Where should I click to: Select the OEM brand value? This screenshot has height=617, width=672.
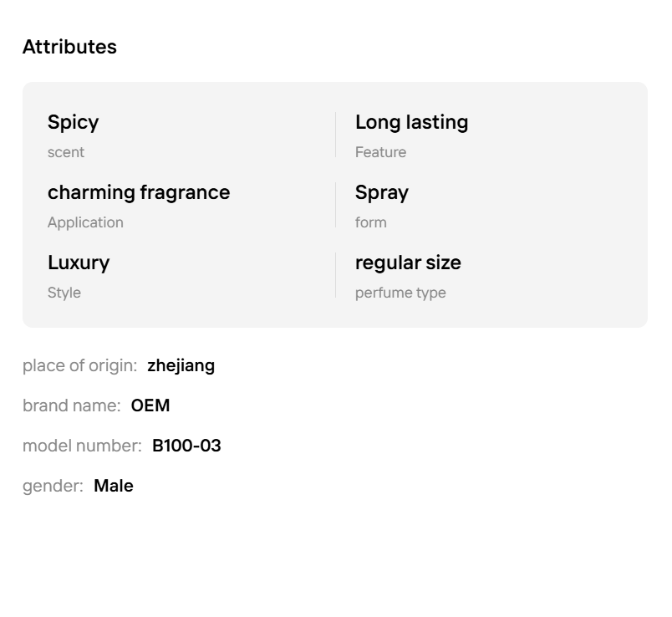(150, 405)
